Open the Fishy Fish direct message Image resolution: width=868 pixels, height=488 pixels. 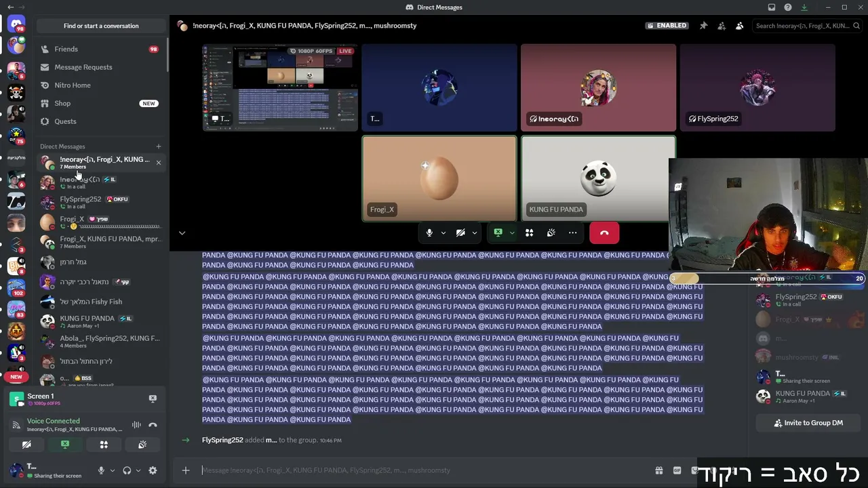point(100,302)
